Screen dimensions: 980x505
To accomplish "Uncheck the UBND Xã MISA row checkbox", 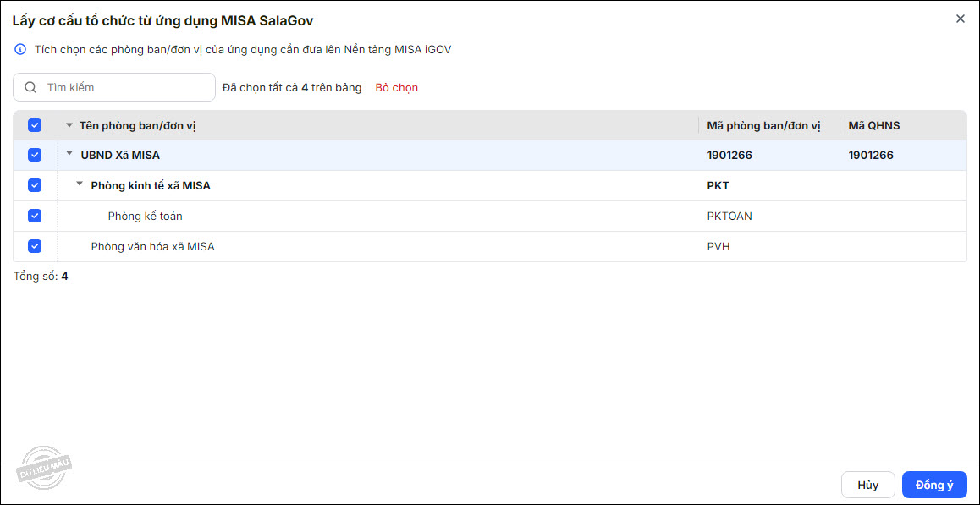I will pos(35,155).
